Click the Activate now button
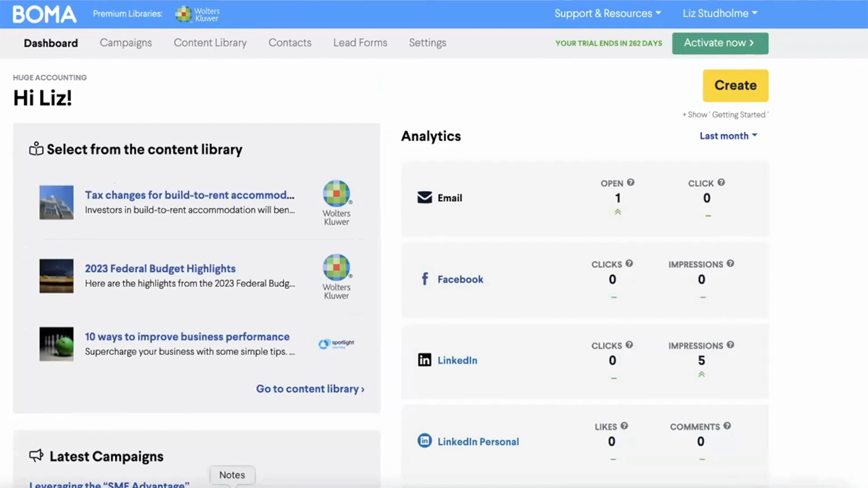 click(719, 43)
